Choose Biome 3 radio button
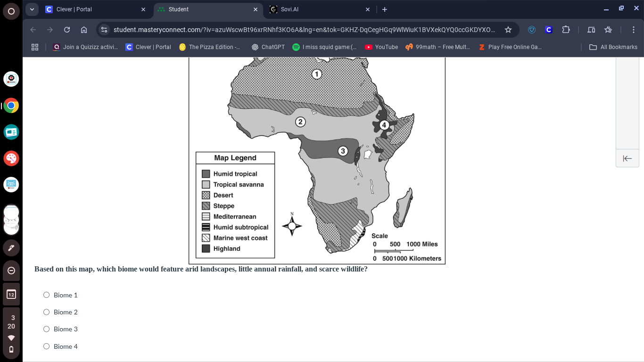 [46, 329]
